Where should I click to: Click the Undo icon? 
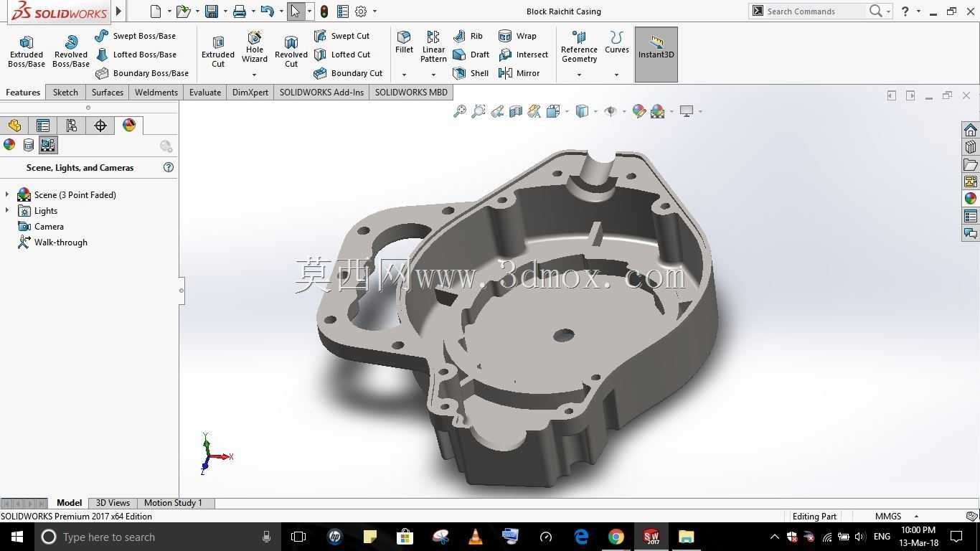(268, 11)
